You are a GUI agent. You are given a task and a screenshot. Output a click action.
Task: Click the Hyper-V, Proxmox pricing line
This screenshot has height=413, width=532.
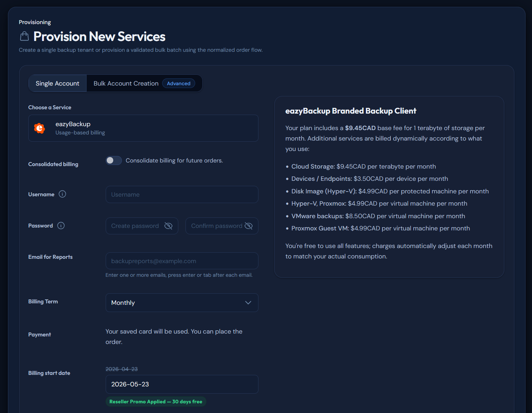pyautogui.click(x=379, y=203)
